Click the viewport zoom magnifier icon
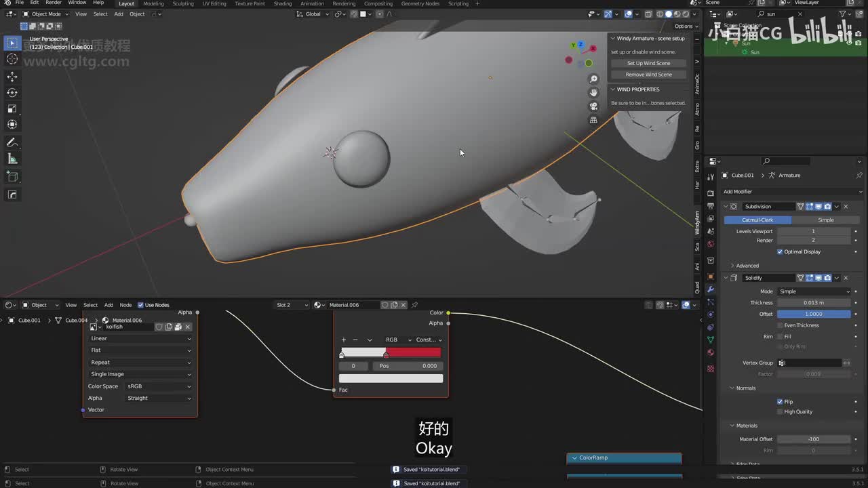Image resolution: width=868 pixels, height=488 pixels. click(x=593, y=79)
